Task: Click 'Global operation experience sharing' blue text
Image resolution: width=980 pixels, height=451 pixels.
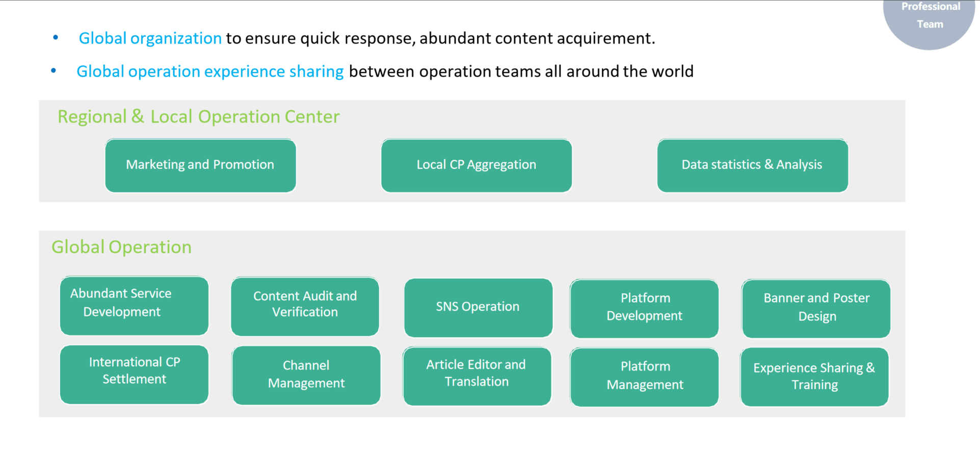Action: 210,71
